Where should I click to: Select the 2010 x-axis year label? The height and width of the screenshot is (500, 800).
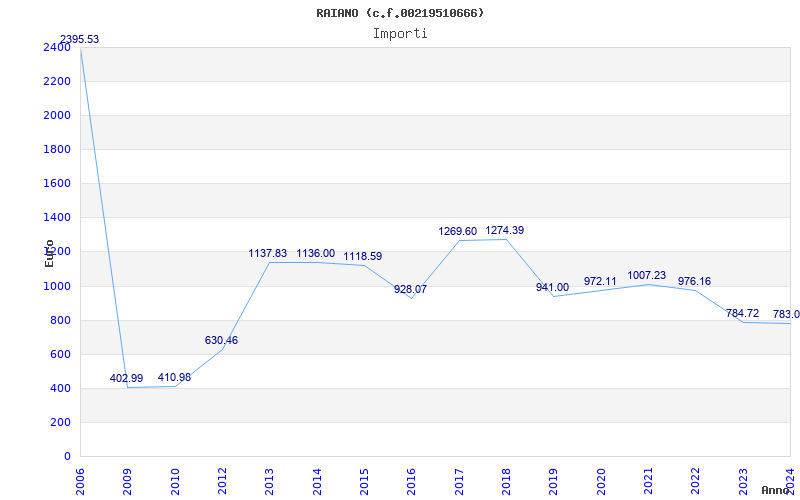175,481
